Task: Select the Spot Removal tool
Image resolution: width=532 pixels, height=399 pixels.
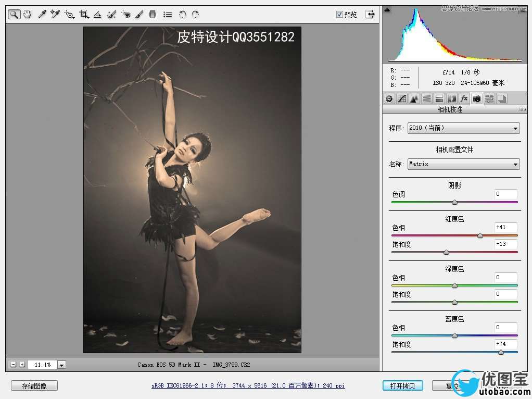Action: (x=111, y=14)
